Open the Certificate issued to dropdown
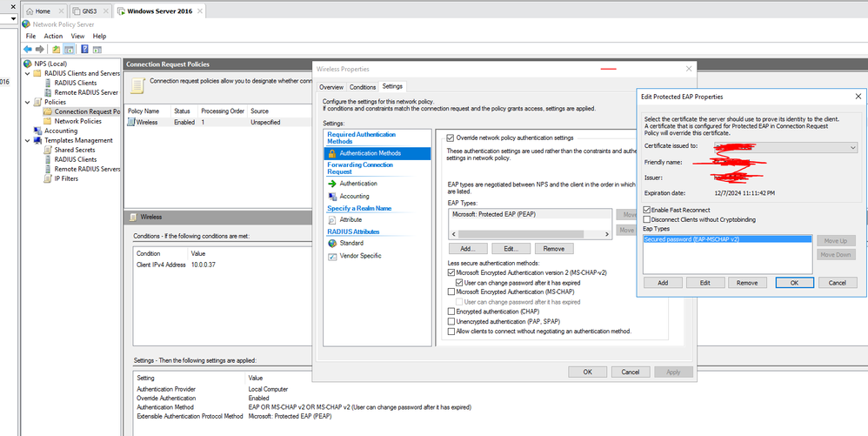Screen dimensions: 868x436 (851, 148)
